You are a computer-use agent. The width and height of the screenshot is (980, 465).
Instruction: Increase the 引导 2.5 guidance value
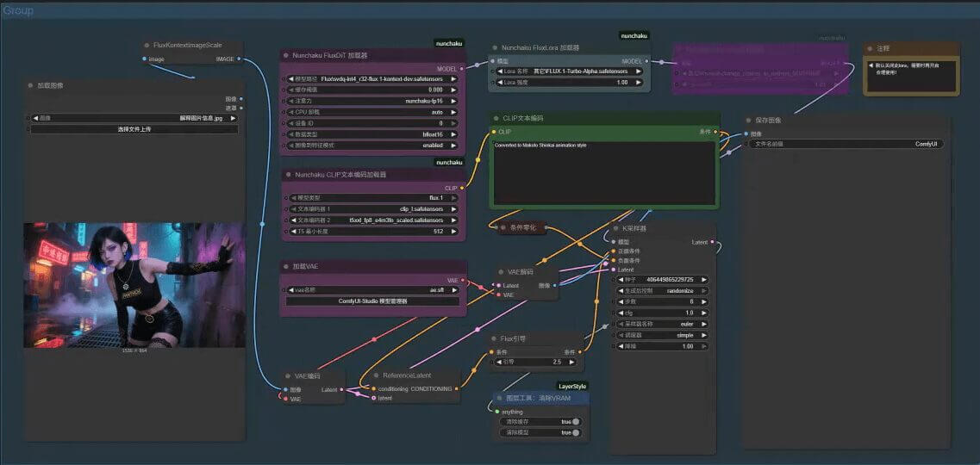573,362
